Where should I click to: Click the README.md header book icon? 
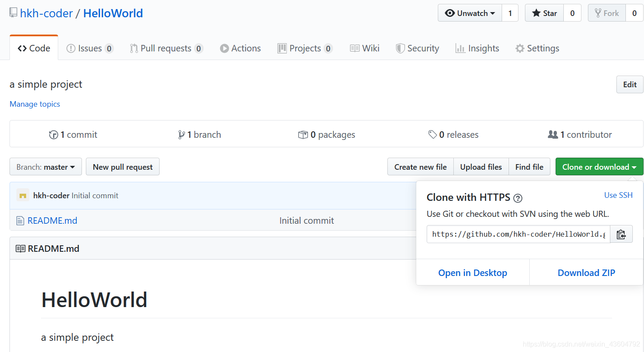20,248
